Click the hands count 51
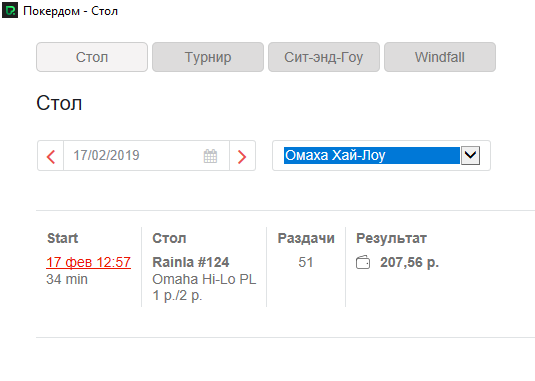Image resolution: width=535 pixels, height=381 pixels. click(x=306, y=262)
